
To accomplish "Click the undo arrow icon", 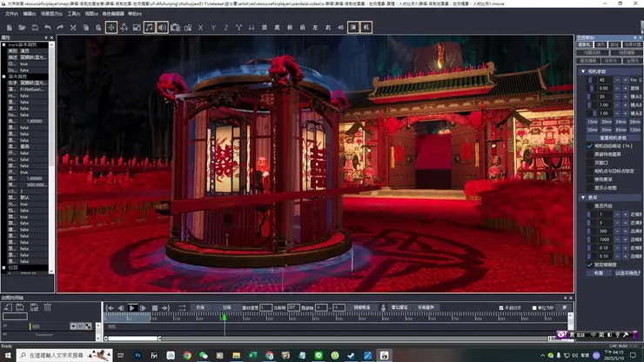I will pyautogui.click(x=48, y=28).
